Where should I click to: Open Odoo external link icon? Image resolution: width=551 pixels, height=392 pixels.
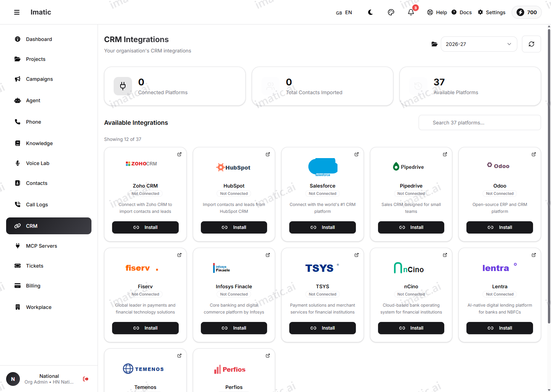tap(534, 154)
